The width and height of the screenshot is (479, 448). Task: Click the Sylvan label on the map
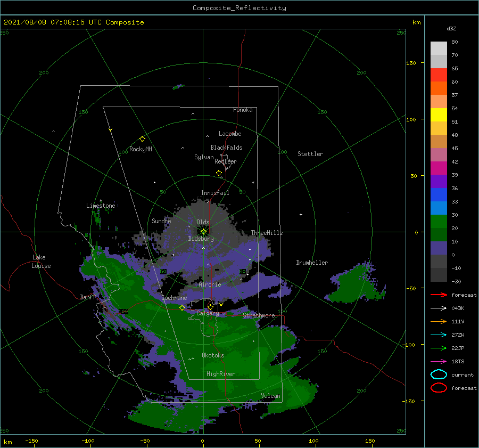click(204, 157)
